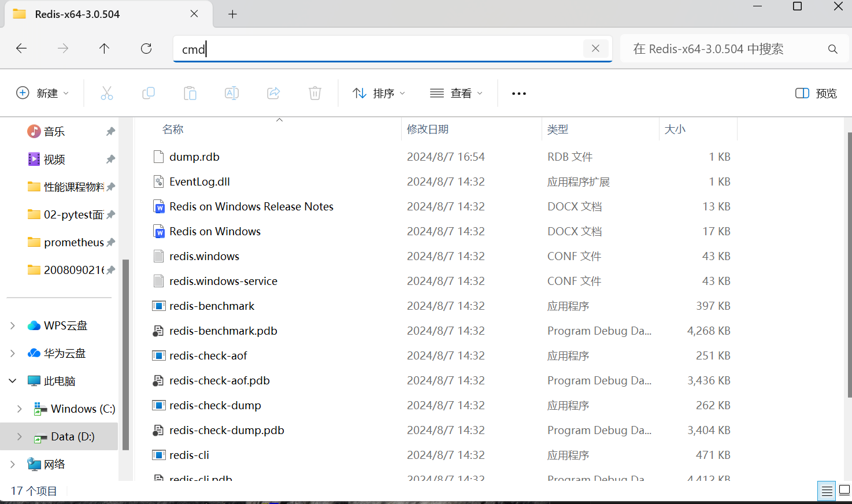Image resolution: width=852 pixels, height=504 pixels.
Task: Sort by 类型 column header
Action: tap(558, 129)
